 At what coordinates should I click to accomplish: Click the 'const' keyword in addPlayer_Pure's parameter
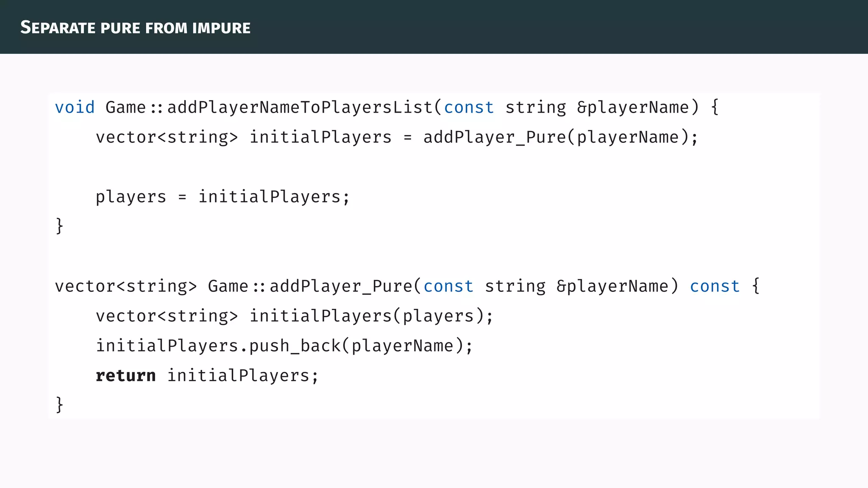448,286
